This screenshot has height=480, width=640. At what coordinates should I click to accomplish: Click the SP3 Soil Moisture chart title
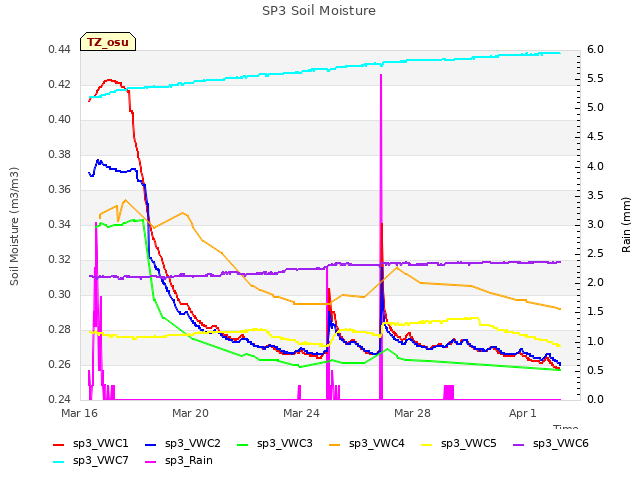pyautogui.click(x=319, y=11)
